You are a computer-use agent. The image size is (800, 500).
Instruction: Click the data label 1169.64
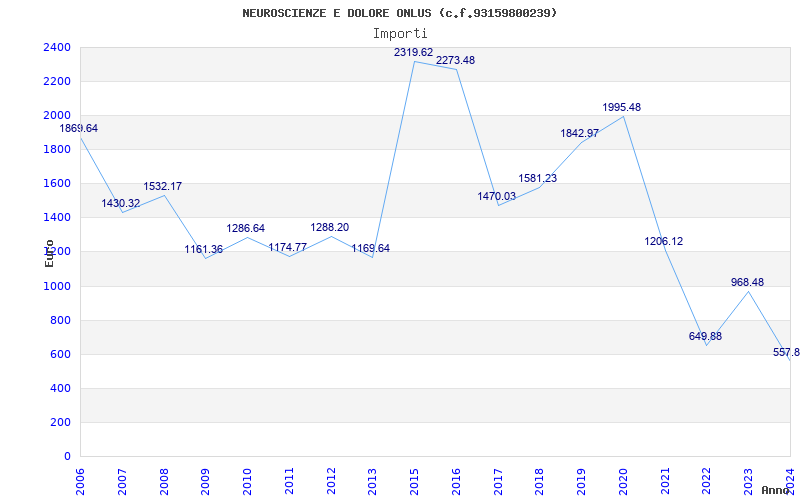[370, 248]
